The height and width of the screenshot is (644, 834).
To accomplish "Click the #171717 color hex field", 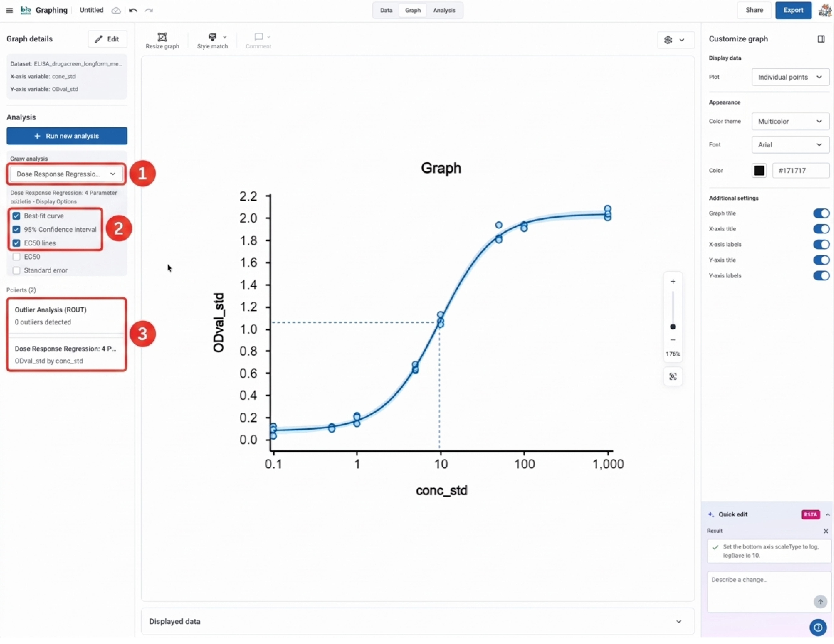I will 801,171.
